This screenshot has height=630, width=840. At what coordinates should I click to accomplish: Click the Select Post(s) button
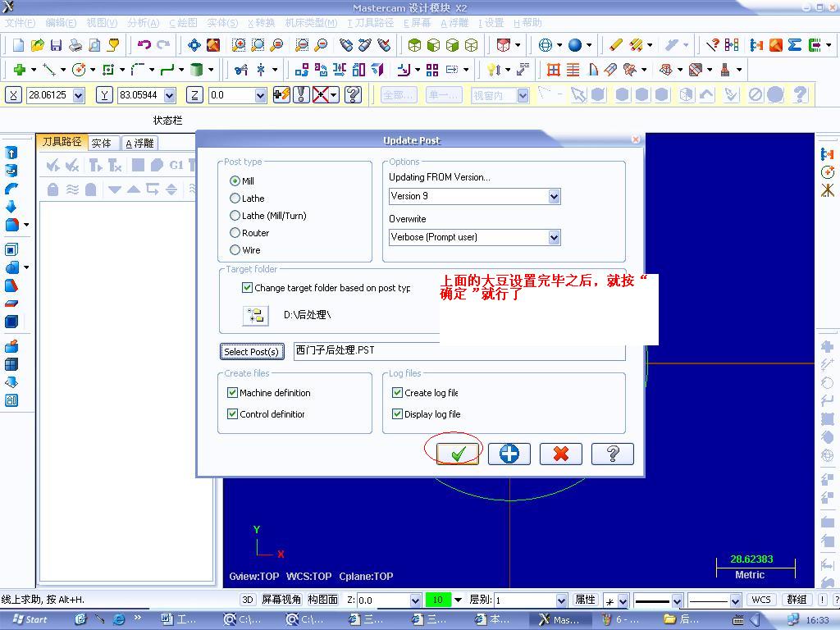pos(252,351)
